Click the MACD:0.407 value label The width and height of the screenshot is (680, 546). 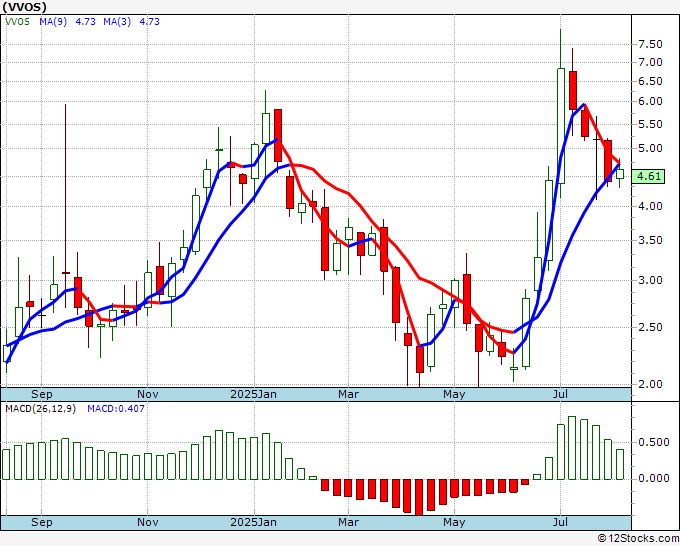(116, 409)
